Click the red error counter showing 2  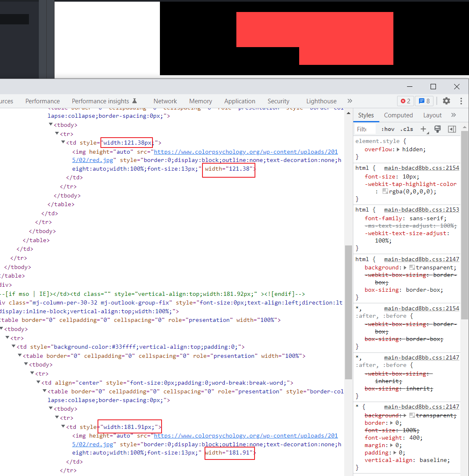click(x=405, y=101)
